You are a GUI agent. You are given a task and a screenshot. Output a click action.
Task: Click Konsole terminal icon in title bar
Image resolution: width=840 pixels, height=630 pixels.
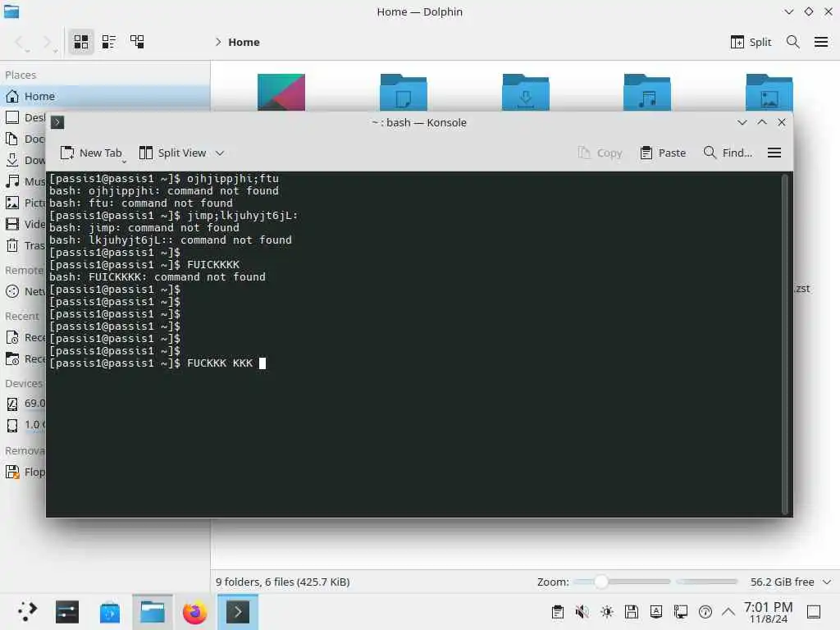click(57, 122)
